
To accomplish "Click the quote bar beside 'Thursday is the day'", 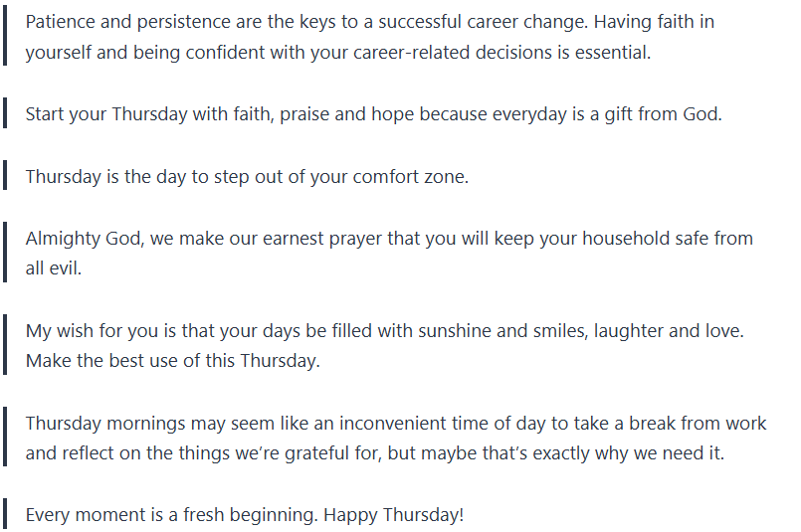I will pyautogui.click(x=5, y=177).
